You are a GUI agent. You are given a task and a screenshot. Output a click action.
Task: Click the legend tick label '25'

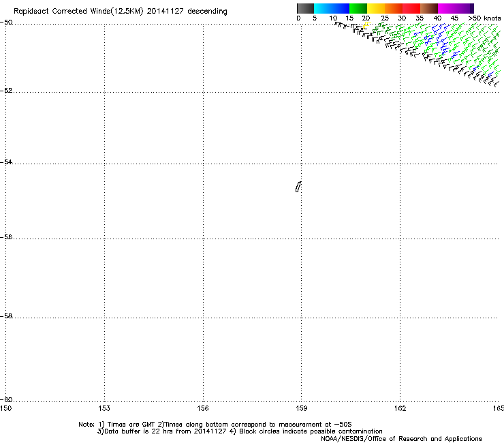pos(385,18)
